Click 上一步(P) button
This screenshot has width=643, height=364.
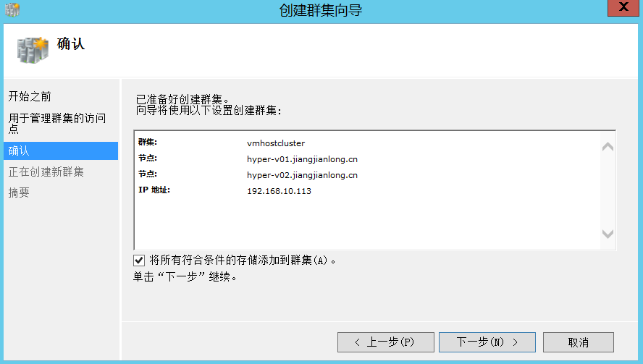pos(385,342)
